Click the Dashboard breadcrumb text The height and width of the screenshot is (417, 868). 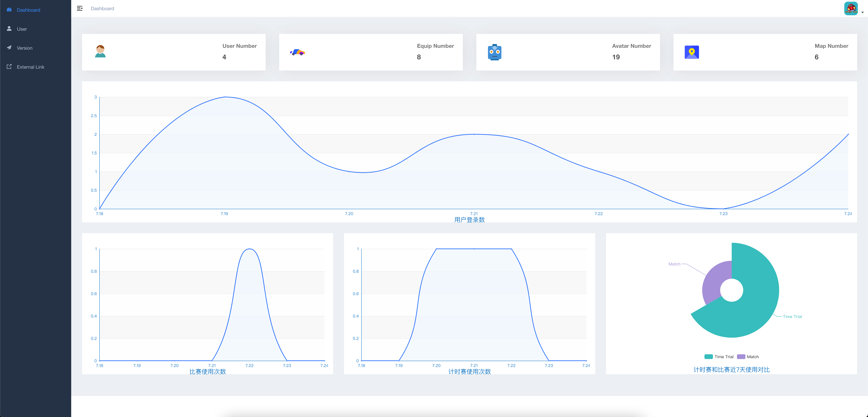[x=102, y=8]
